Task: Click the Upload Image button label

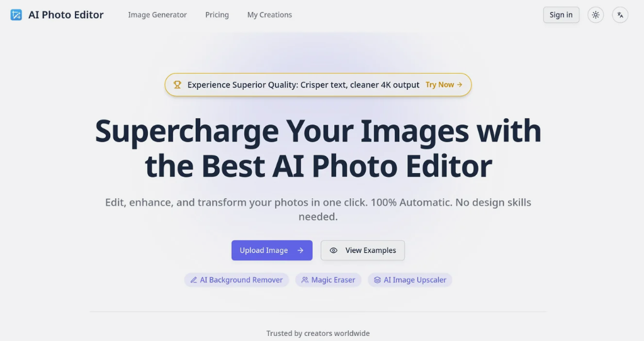Action: point(263,250)
